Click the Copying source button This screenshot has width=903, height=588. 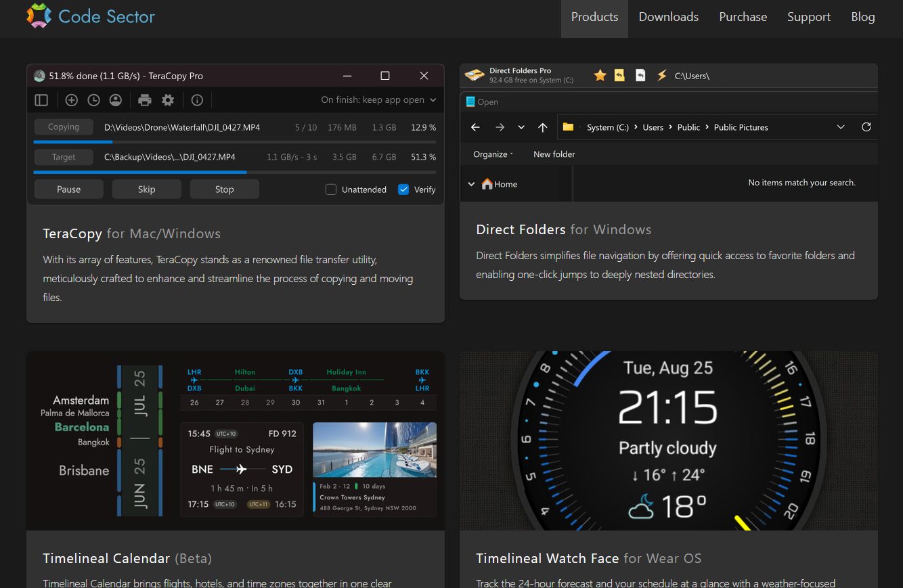pyautogui.click(x=64, y=127)
